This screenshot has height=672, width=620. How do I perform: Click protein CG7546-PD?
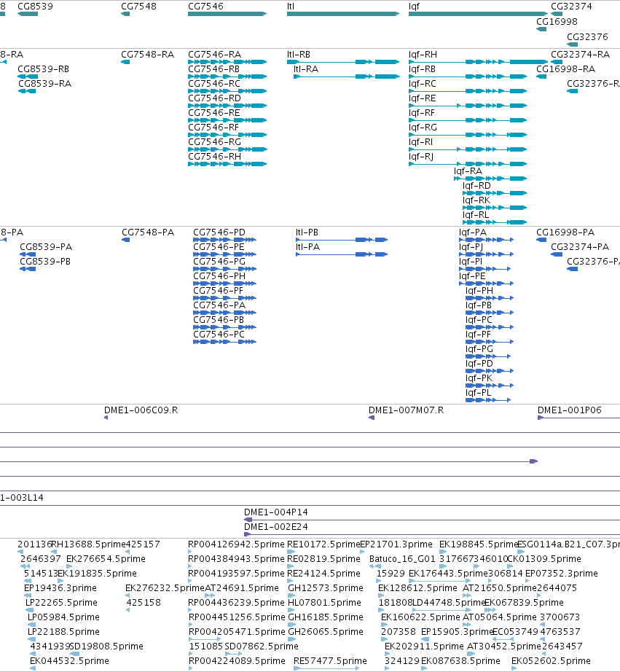(219, 233)
